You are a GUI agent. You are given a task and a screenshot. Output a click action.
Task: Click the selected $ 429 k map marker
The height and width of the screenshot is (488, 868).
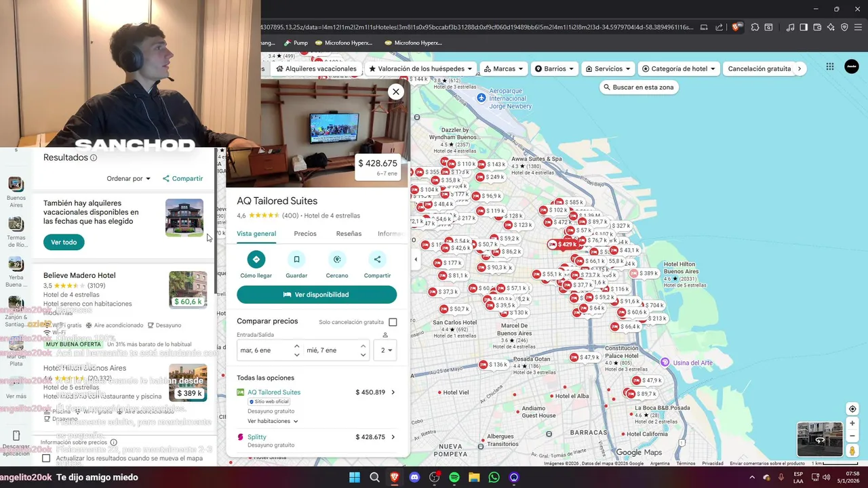click(x=563, y=245)
